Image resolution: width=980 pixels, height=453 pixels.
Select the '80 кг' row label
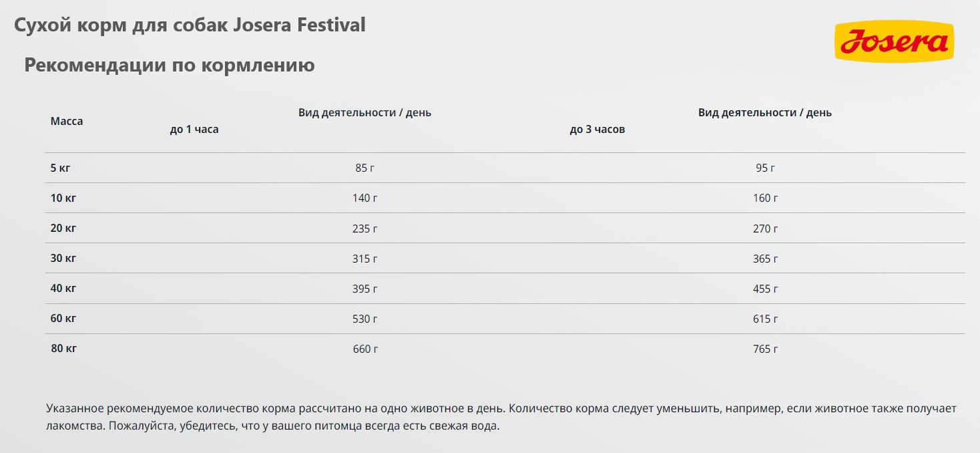(x=63, y=349)
